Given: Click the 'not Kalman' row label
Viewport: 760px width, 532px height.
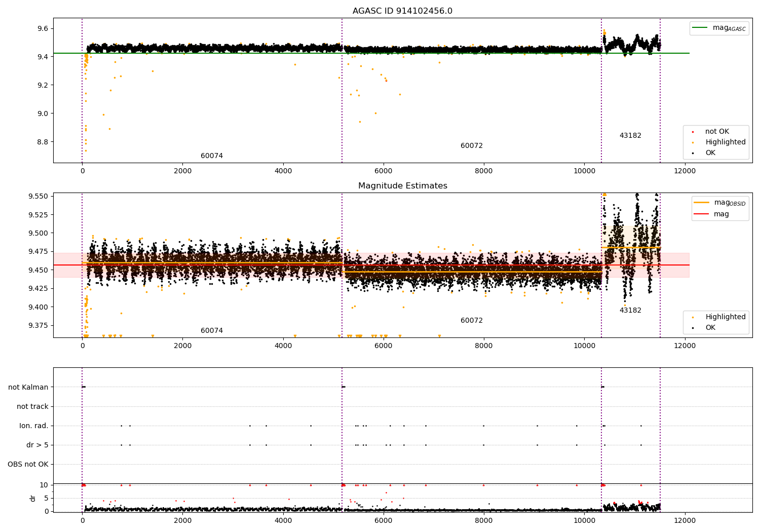Looking at the screenshot, I should coord(28,388).
